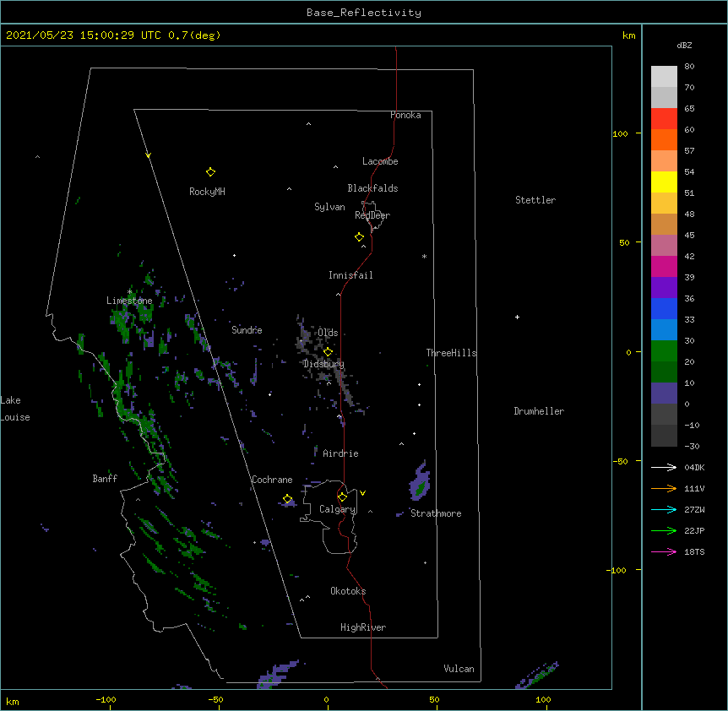This screenshot has height=711, width=728.
Task: Click the Olds city label
Action: 328,333
